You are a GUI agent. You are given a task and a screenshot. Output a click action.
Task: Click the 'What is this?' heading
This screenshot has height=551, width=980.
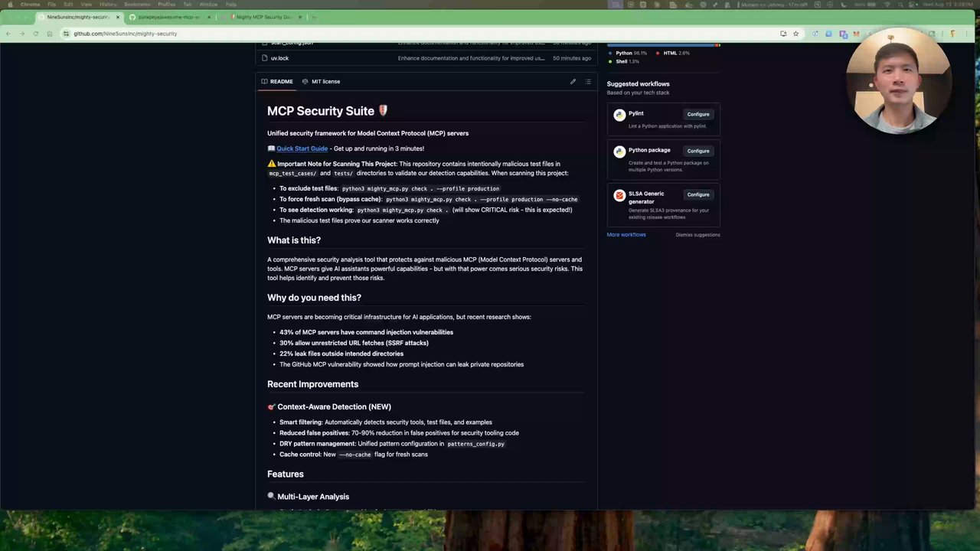(x=294, y=240)
